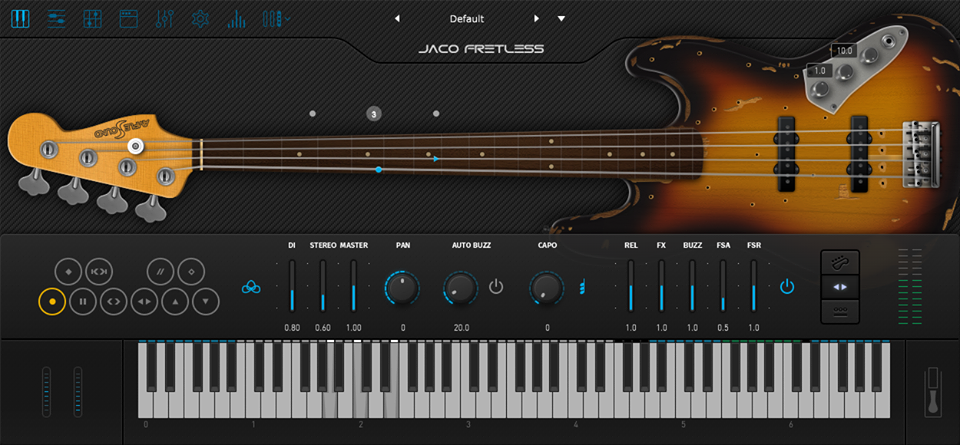Screen dimensions: 960x445
Task: Toggle the yellow dot round button
Action: click(52, 302)
